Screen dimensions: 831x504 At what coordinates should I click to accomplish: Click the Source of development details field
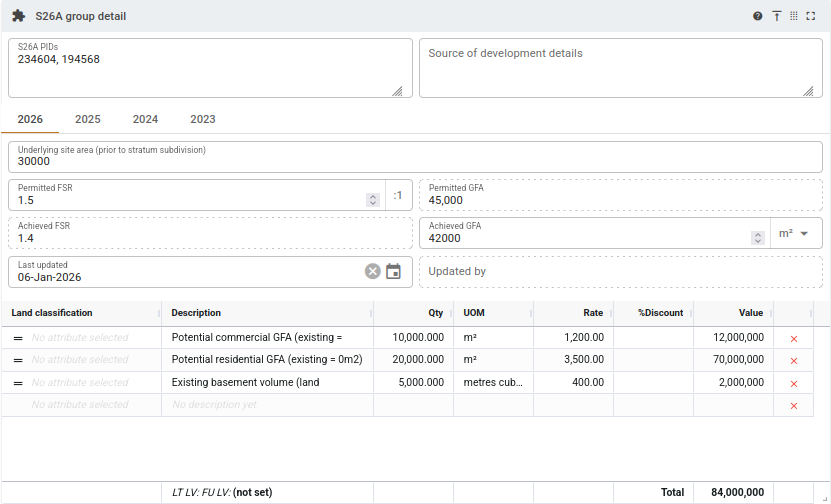pos(620,68)
